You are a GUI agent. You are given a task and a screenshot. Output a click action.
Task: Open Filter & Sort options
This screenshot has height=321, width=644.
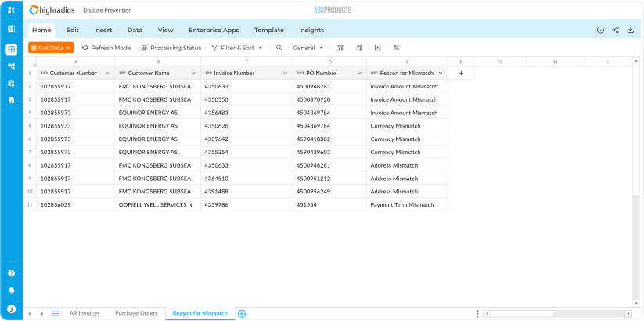tap(237, 48)
